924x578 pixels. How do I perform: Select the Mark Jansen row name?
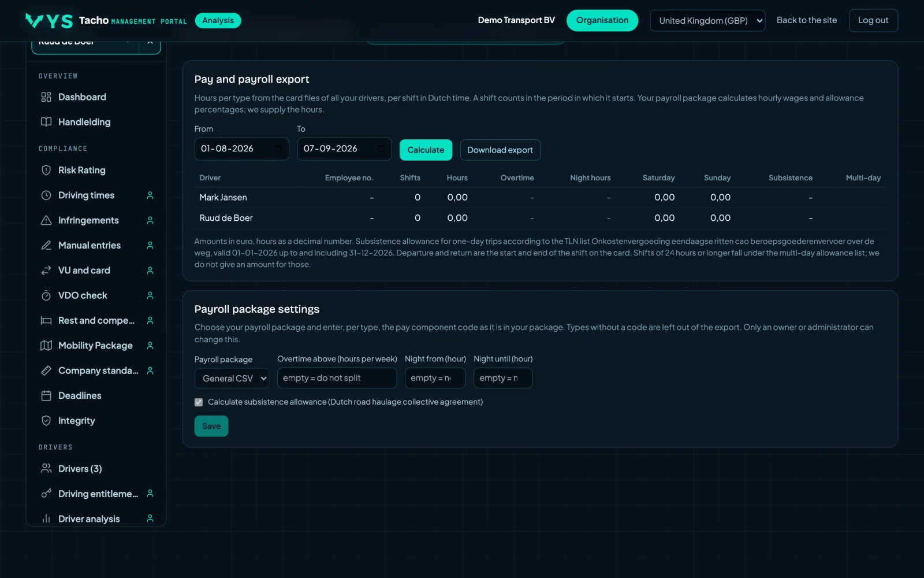223,198
